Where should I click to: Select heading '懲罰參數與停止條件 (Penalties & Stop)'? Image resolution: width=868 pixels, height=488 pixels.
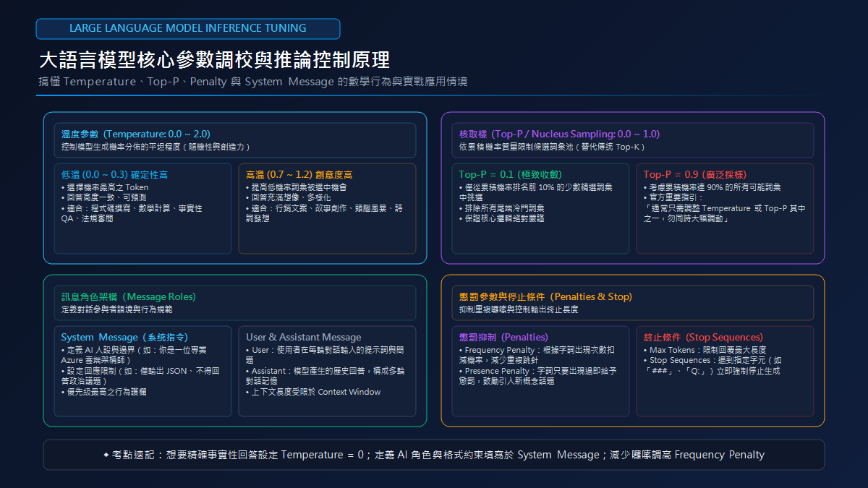[545, 297]
